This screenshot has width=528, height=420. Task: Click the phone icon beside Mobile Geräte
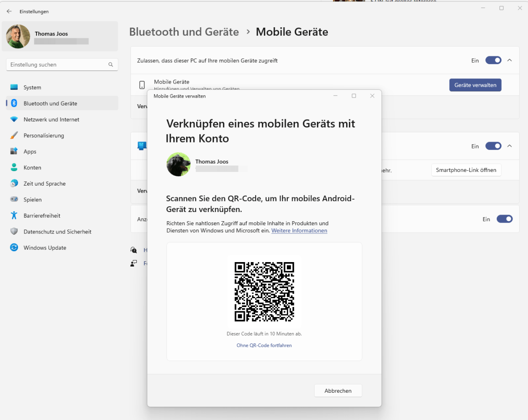point(142,85)
